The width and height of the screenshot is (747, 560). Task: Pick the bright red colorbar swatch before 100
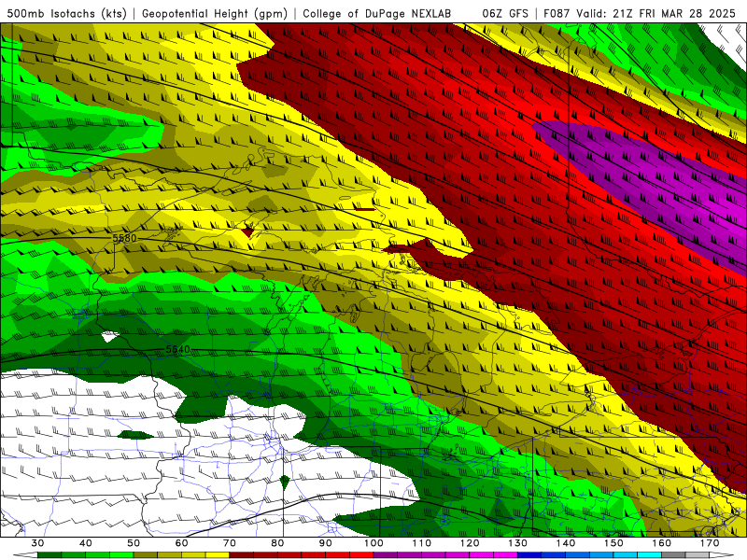tap(361, 555)
